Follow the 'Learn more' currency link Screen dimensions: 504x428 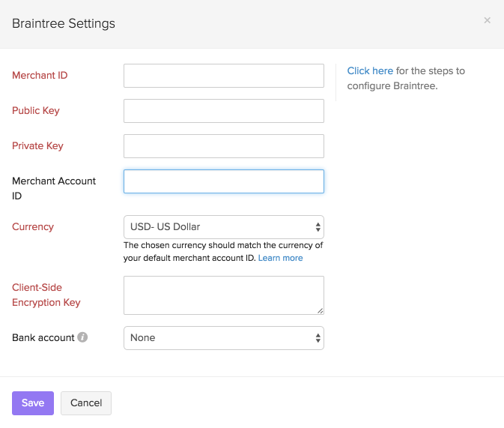tap(281, 258)
